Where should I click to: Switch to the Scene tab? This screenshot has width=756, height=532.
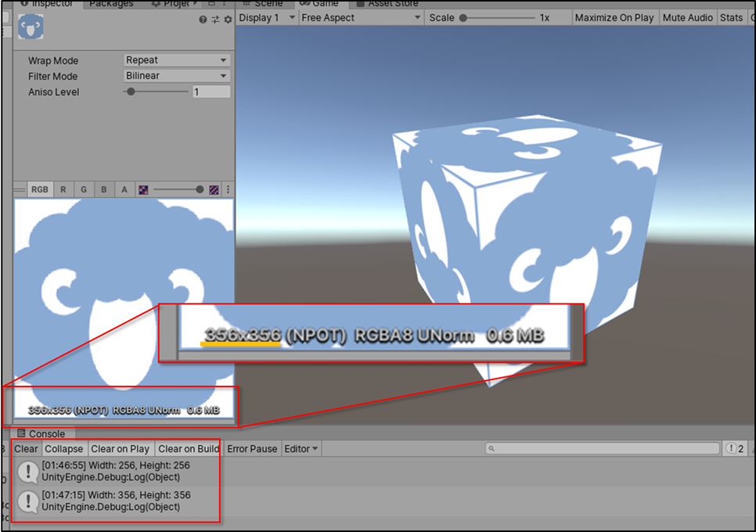tap(265, 3)
